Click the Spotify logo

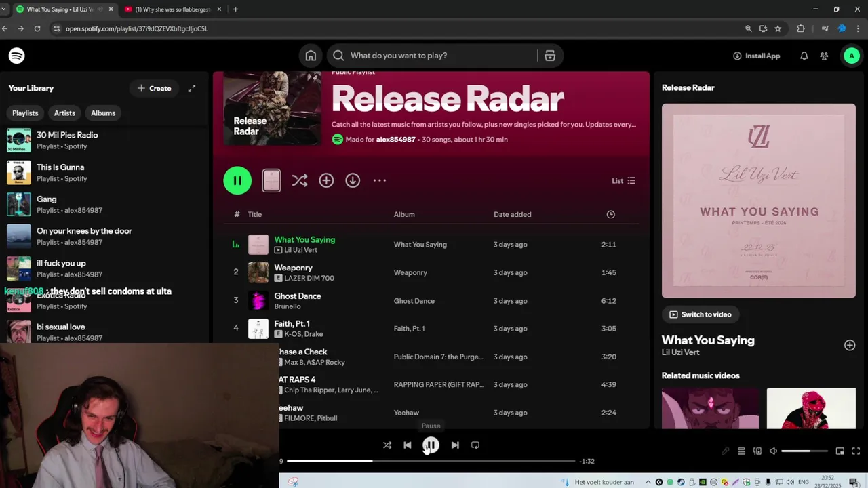click(x=17, y=56)
